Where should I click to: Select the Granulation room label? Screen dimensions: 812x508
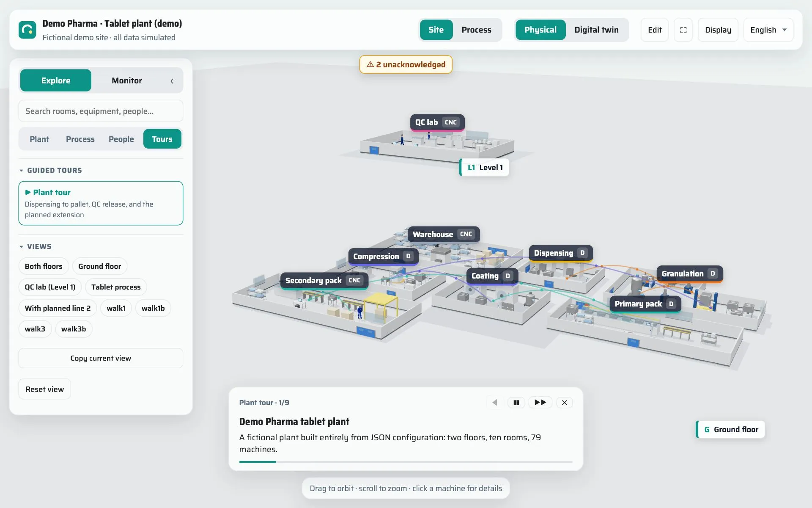point(689,274)
